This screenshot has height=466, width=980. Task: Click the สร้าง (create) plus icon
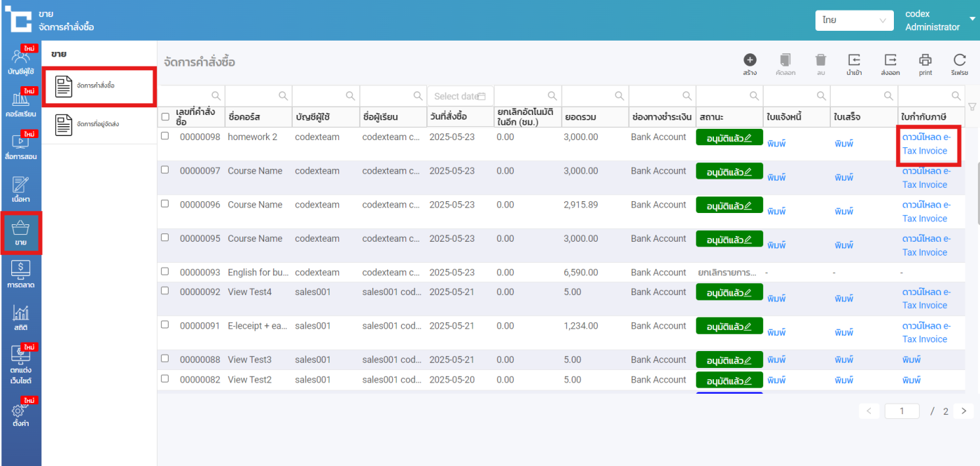pyautogui.click(x=750, y=60)
